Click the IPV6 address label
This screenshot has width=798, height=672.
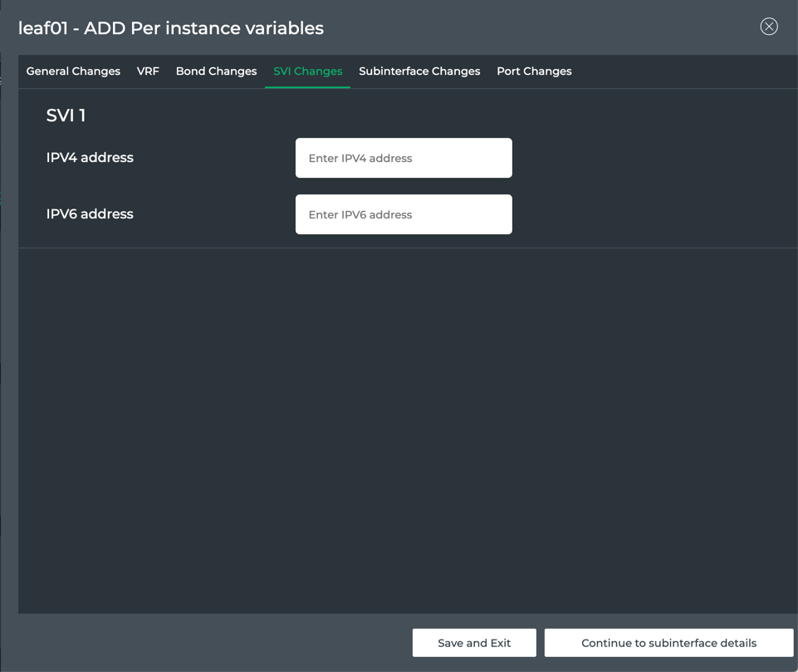(90, 214)
